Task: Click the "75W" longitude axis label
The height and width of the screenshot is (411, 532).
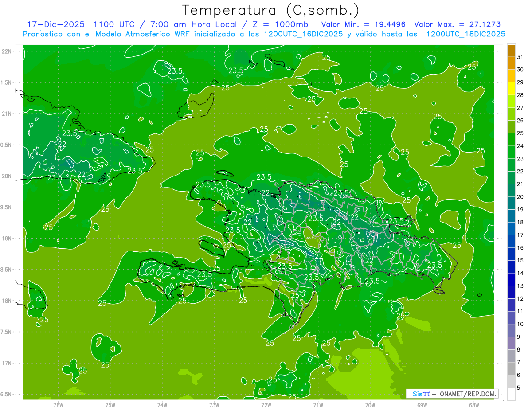Action: (x=110, y=405)
